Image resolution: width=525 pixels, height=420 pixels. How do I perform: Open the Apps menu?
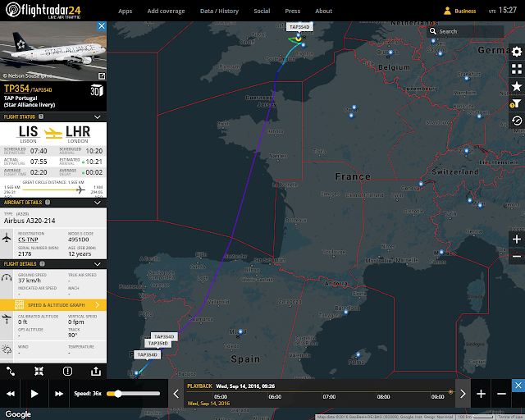(x=125, y=11)
